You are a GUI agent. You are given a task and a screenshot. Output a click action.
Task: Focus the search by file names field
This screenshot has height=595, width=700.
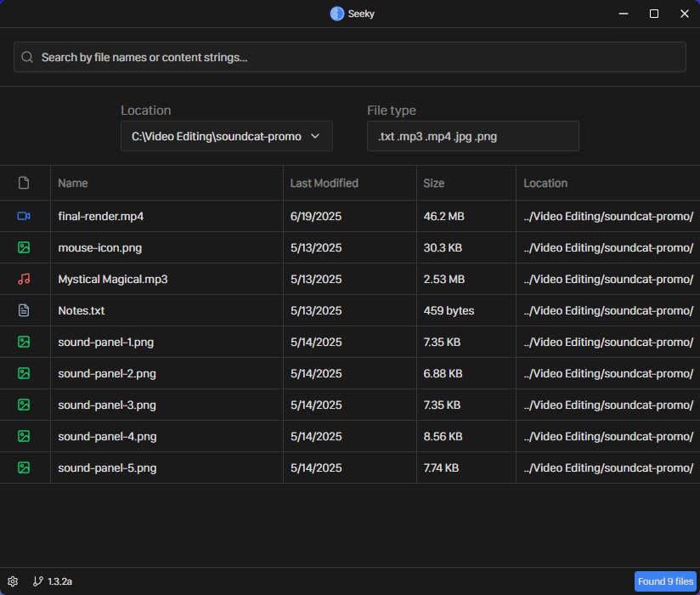349,57
